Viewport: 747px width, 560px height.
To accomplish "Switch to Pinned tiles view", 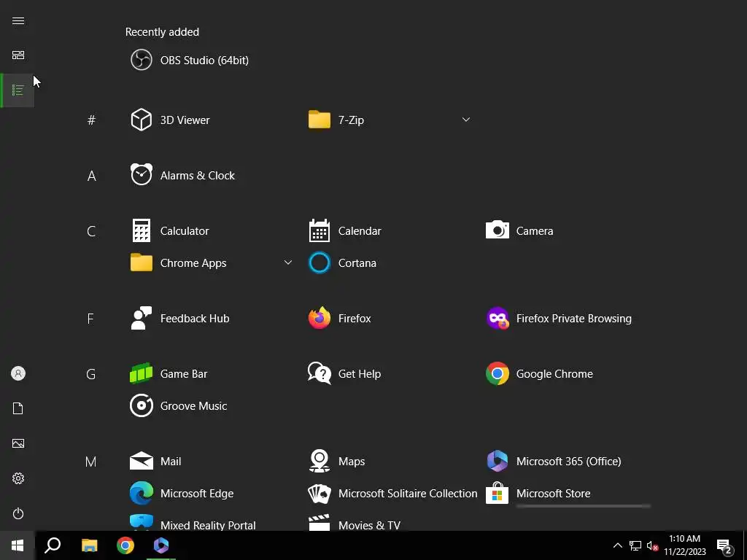I will 18,55.
